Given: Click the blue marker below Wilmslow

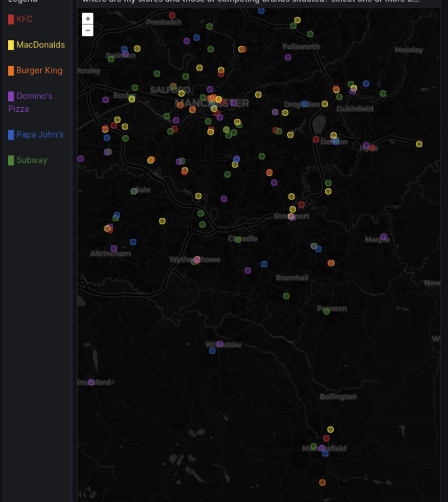Looking at the screenshot, I should pos(212,351).
